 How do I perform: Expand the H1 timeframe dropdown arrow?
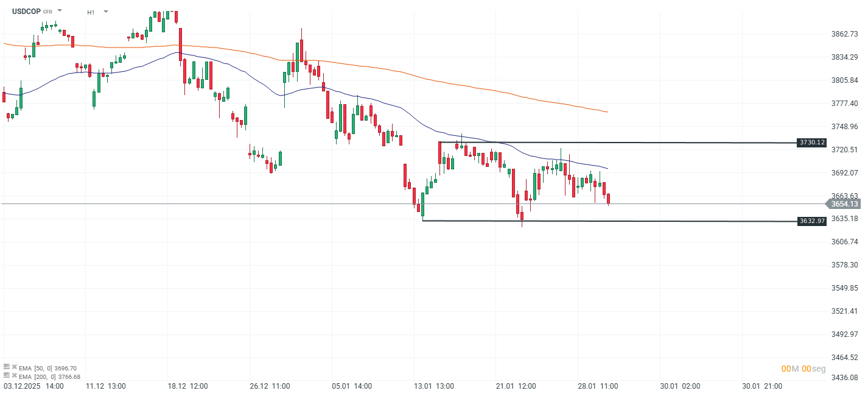[106, 12]
